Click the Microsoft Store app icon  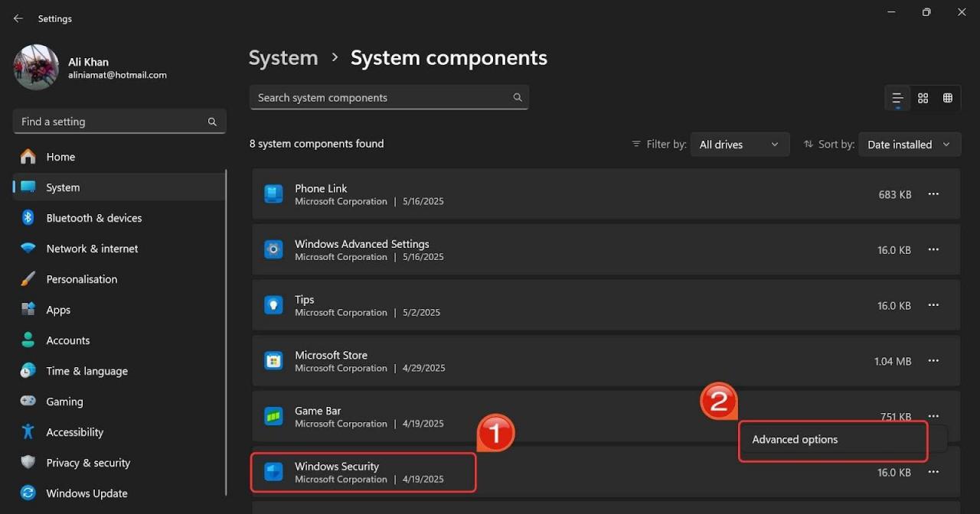(273, 360)
